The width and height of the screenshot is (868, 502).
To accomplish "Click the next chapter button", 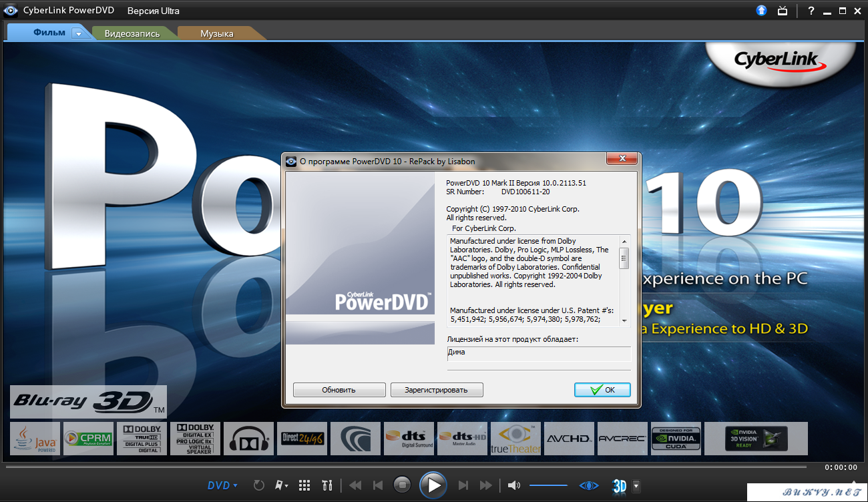I will point(463,485).
